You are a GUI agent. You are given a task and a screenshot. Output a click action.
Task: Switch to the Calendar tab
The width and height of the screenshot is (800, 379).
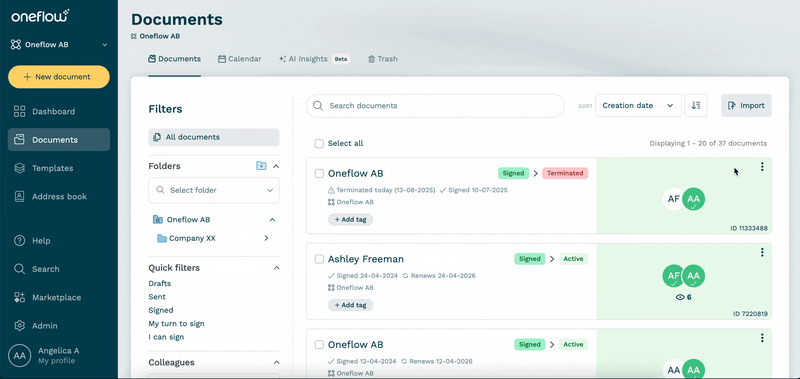[x=240, y=59]
